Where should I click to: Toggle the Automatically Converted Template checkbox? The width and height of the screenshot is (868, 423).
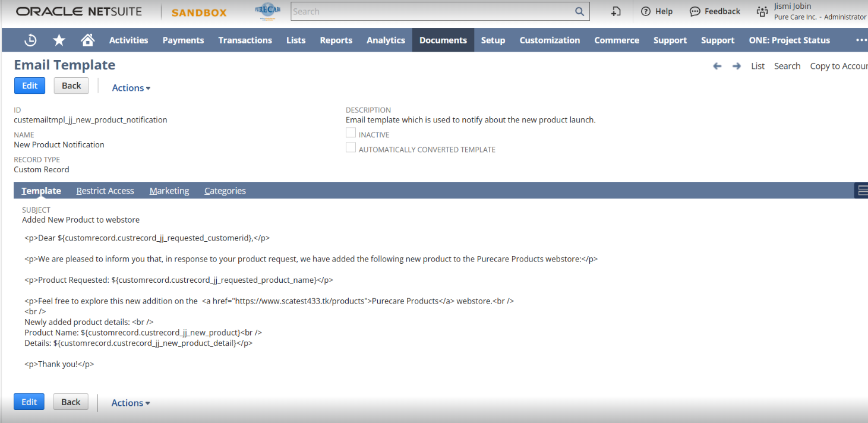(x=351, y=148)
